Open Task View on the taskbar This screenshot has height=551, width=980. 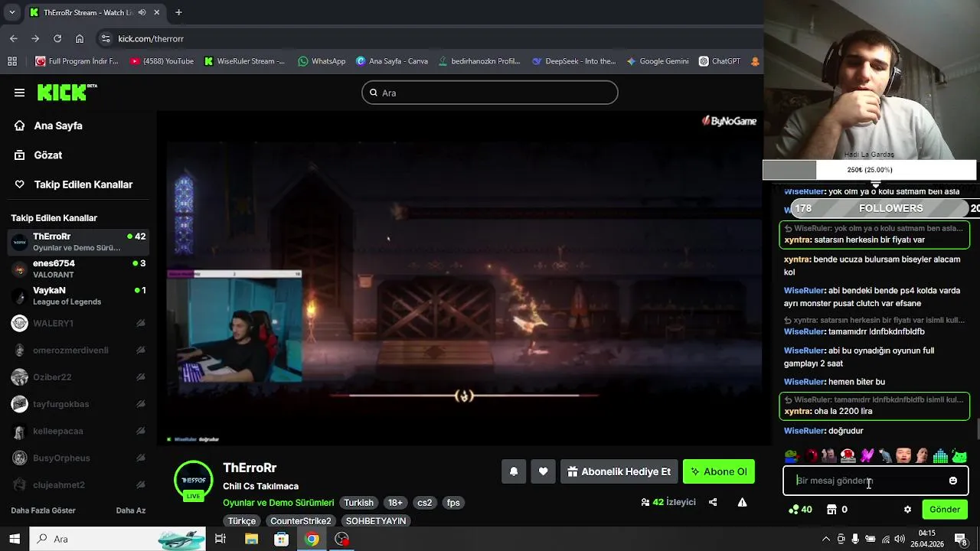click(220, 539)
